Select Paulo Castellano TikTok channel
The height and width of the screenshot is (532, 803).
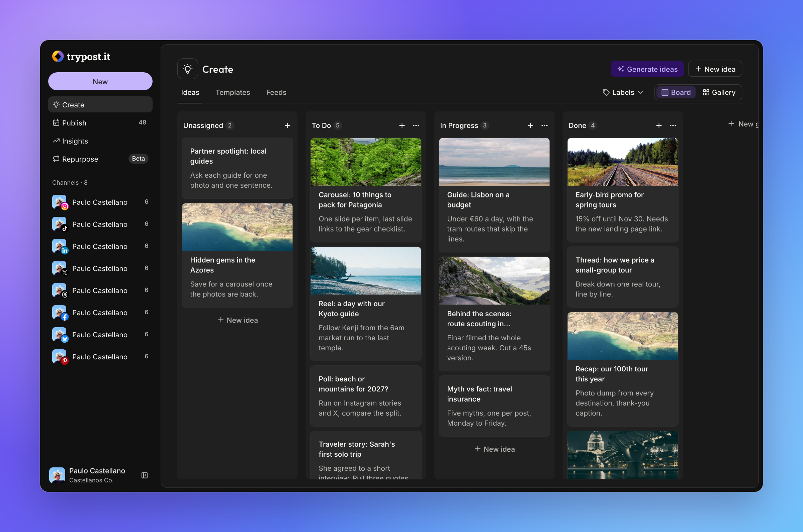click(x=100, y=224)
